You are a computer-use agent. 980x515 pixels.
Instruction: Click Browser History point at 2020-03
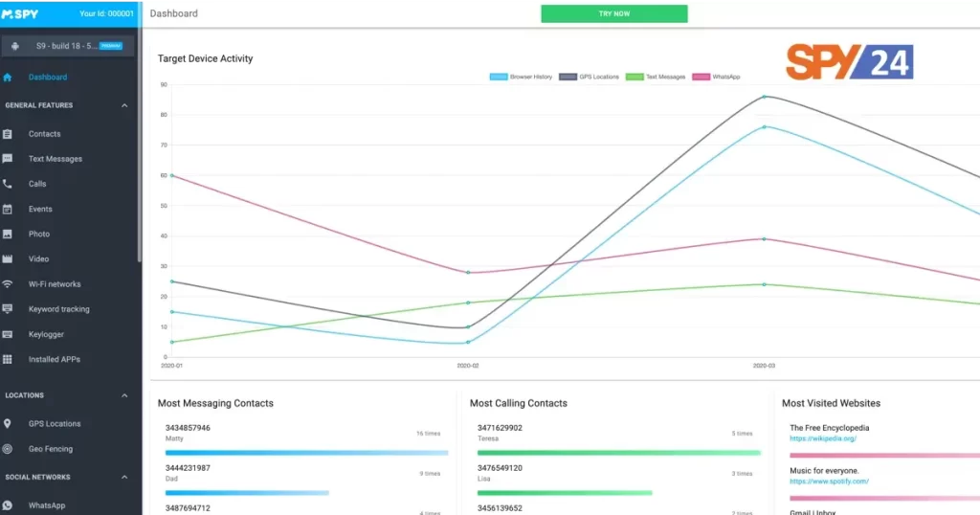[x=764, y=127]
